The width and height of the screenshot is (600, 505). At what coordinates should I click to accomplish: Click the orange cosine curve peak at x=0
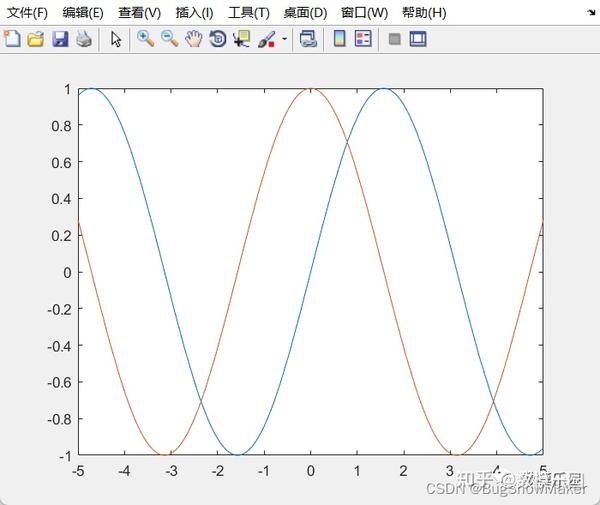[310, 89]
